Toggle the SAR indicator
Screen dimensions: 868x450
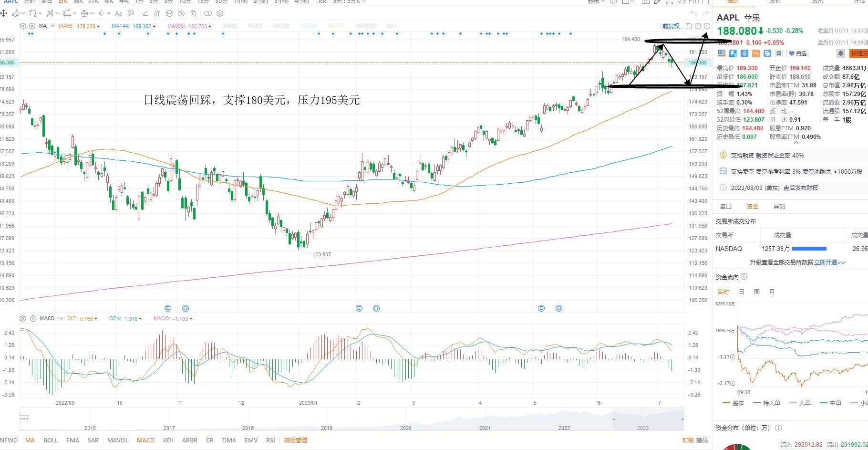click(93, 440)
